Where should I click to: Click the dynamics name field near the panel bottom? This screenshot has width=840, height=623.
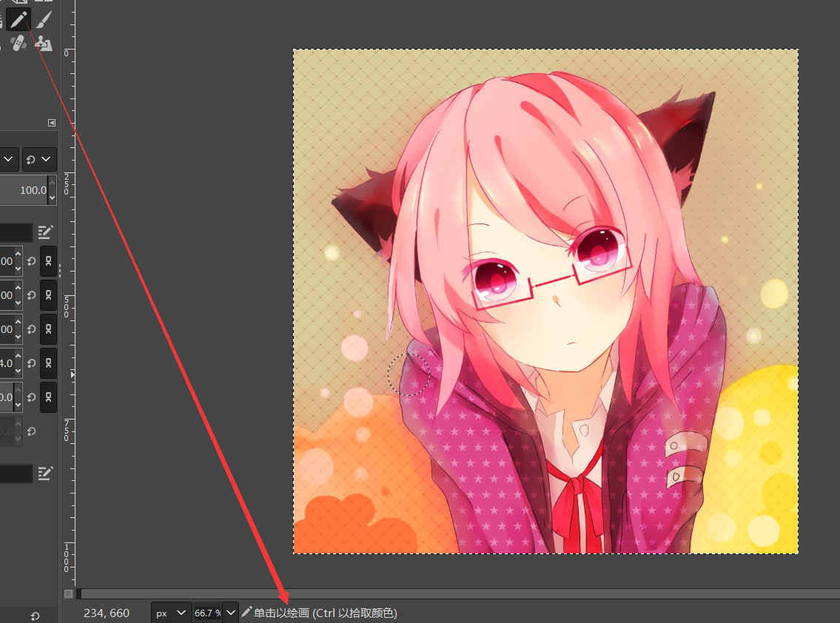click(16, 474)
